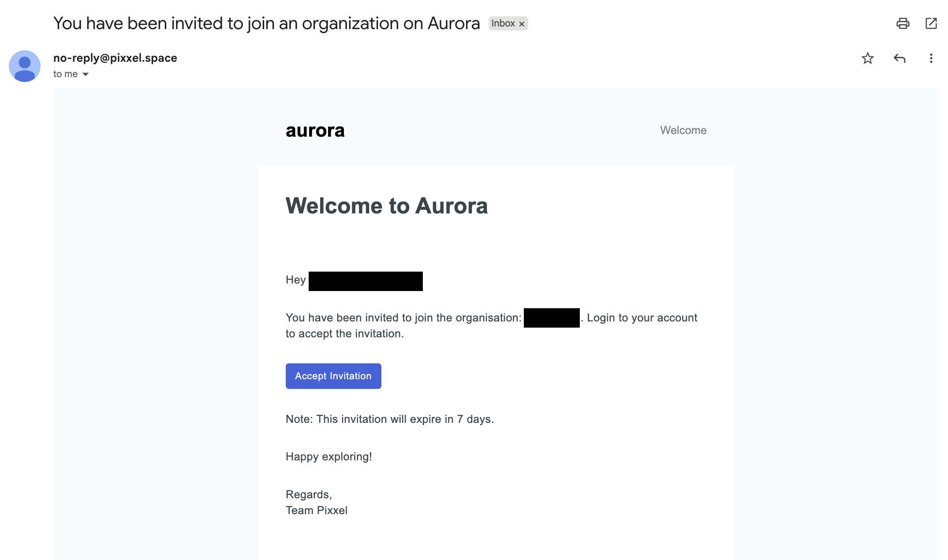Click the "Regards," line
This screenshot has height=560, width=948.
pyautogui.click(x=309, y=495)
